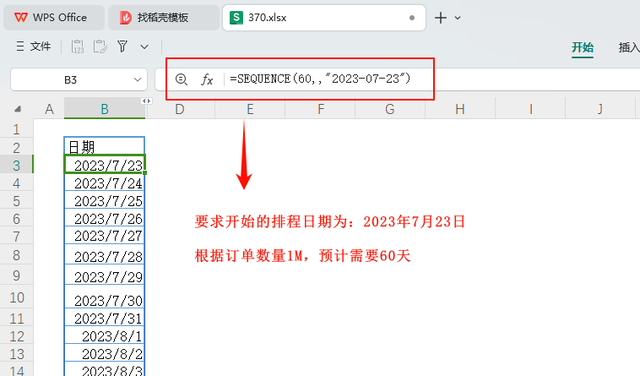Click the paste-with-format clipboard icon
640x376 pixels.
(x=100, y=47)
